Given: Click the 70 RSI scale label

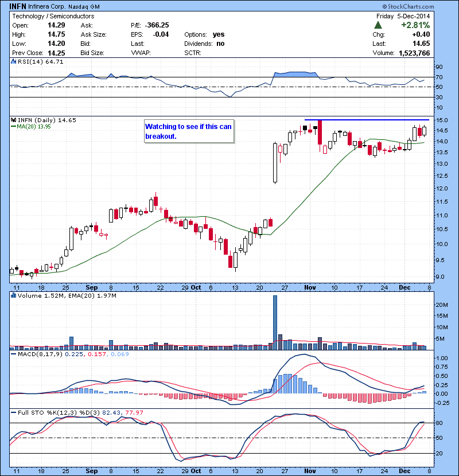Looking at the screenshot, I should [x=439, y=77].
